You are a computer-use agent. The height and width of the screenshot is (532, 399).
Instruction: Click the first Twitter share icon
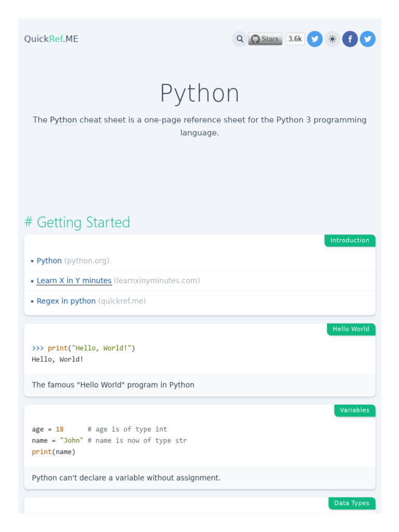coord(315,39)
